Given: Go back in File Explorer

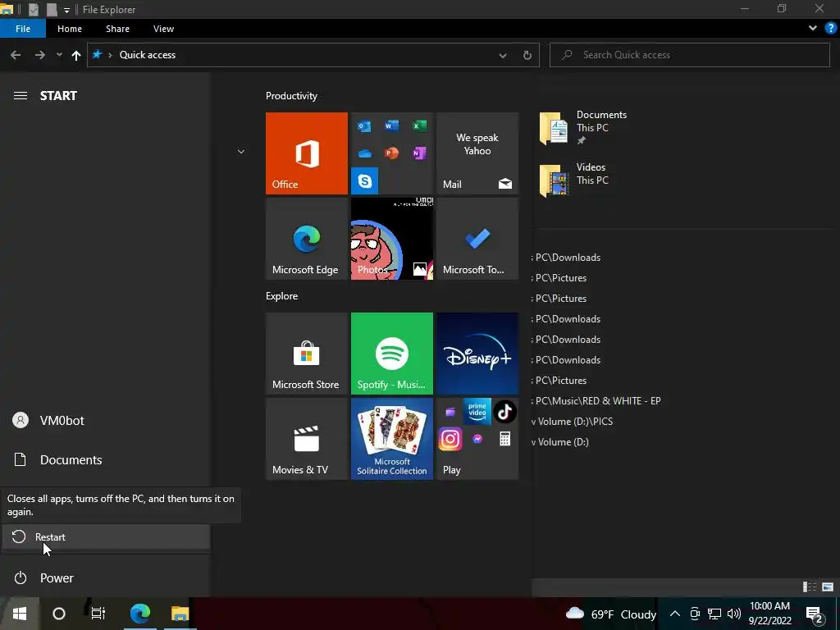Looking at the screenshot, I should [16, 55].
